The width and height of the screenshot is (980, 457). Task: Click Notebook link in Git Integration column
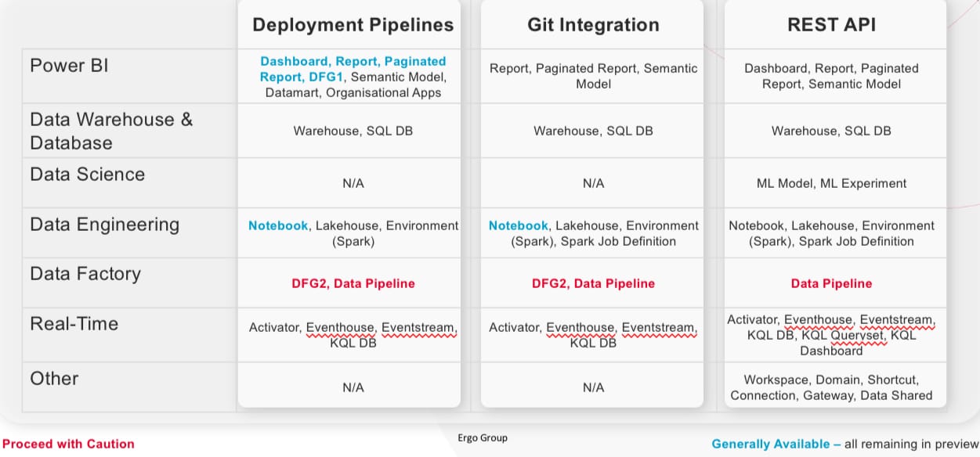point(519,225)
